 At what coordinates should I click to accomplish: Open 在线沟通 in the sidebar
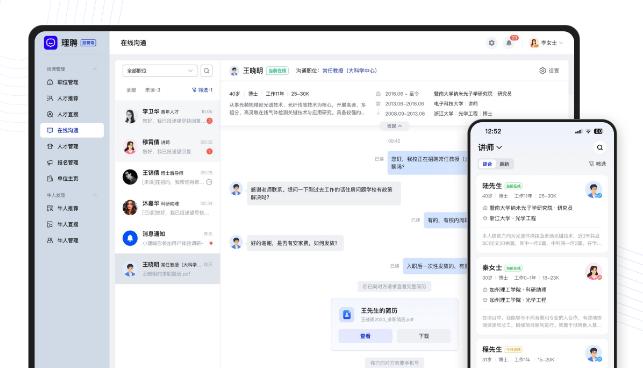click(x=72, y=130)
